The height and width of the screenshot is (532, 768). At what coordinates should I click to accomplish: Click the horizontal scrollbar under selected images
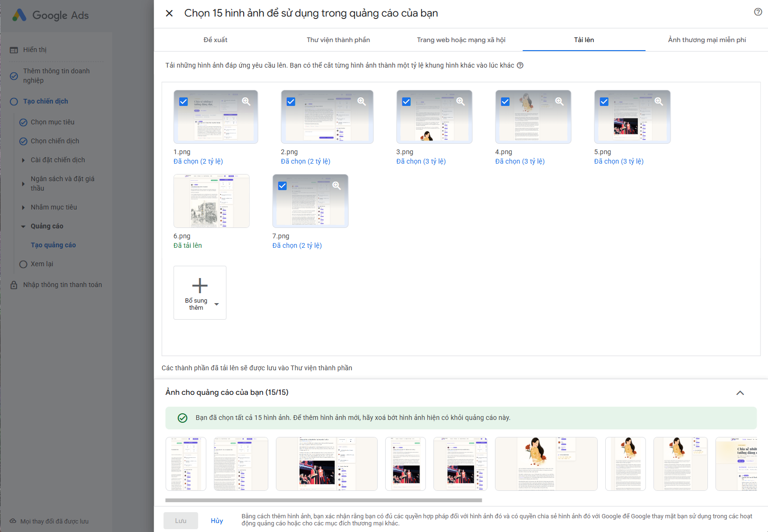click(324, 500)
